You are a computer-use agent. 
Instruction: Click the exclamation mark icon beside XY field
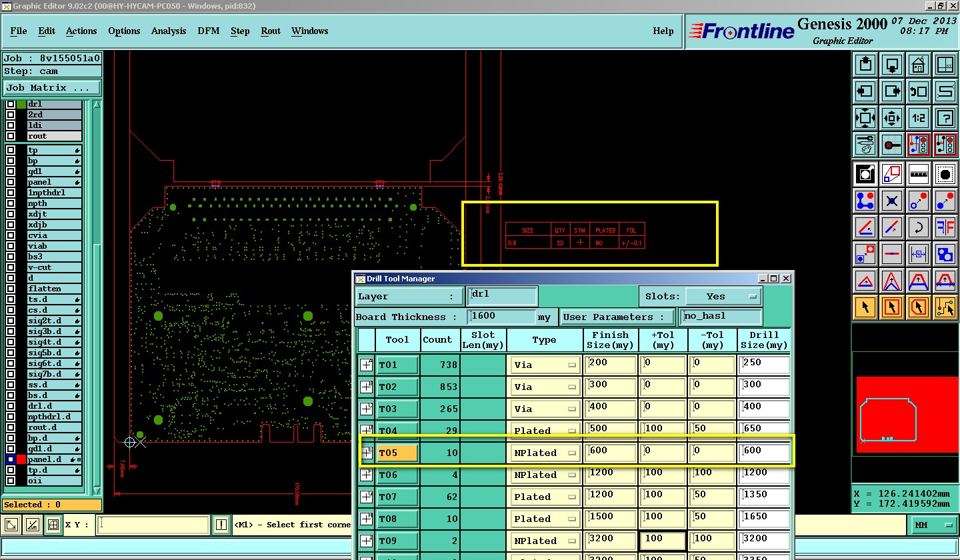221,525
